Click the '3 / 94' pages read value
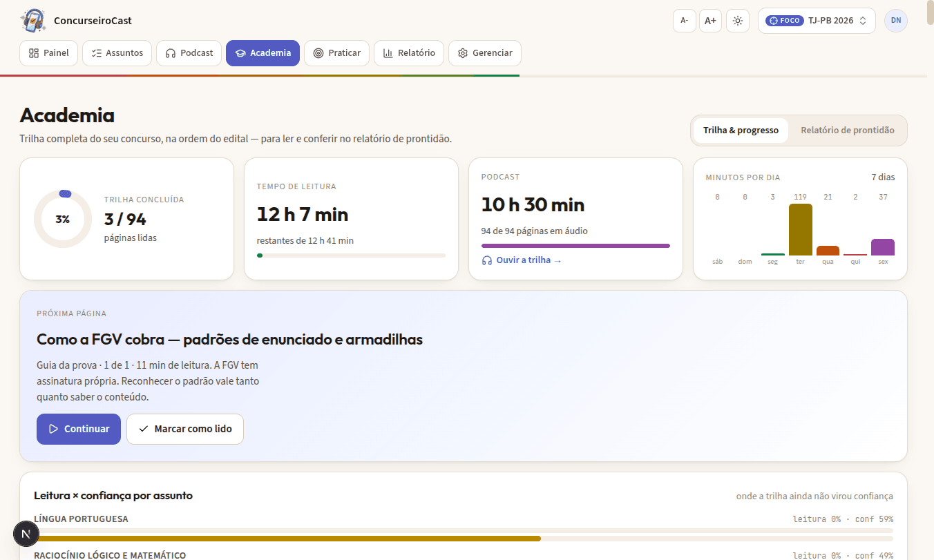Image resolution: width=934 pixels, height=560 pixels. [125, 220]
